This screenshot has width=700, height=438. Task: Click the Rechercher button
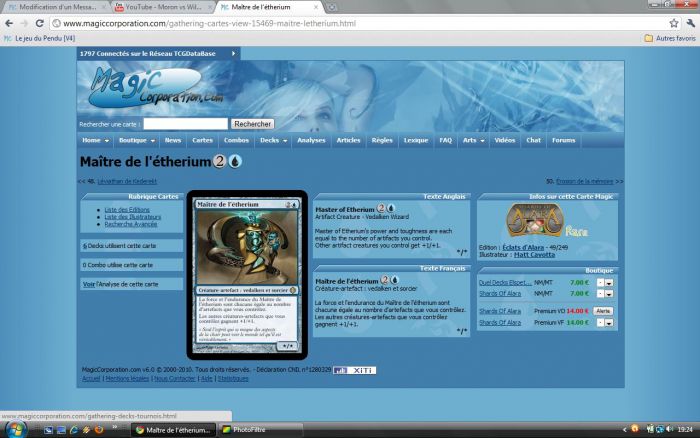coord(252,124)
